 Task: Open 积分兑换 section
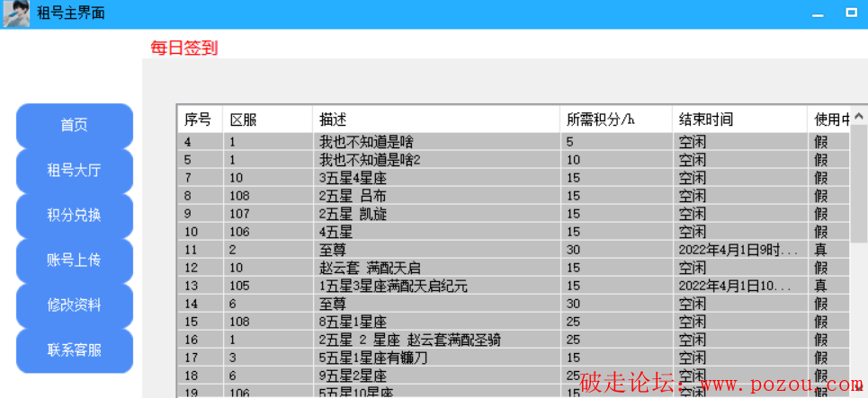pyautogui.click(x=75, y=216)
